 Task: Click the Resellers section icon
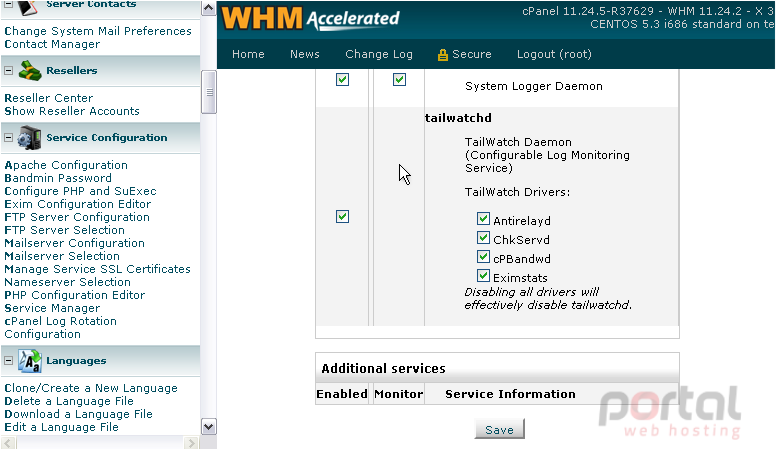pyautogui.click(x=30, y=71)
